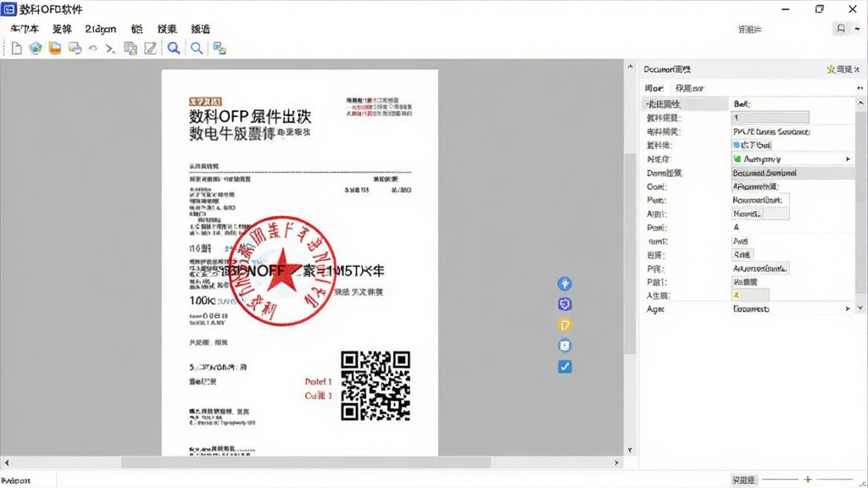Screen dimensions: 868x488
Task: Click the globe icon in the toolbar
Action: (36, 48)
